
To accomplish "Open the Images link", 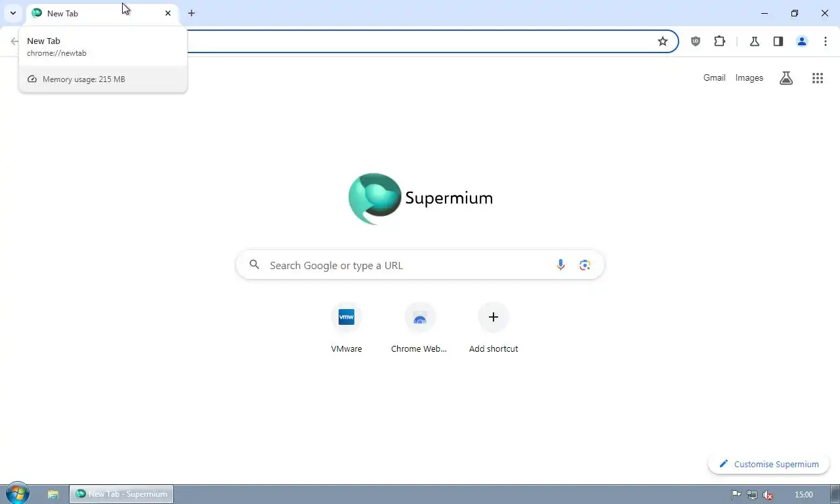I will 749,77.
